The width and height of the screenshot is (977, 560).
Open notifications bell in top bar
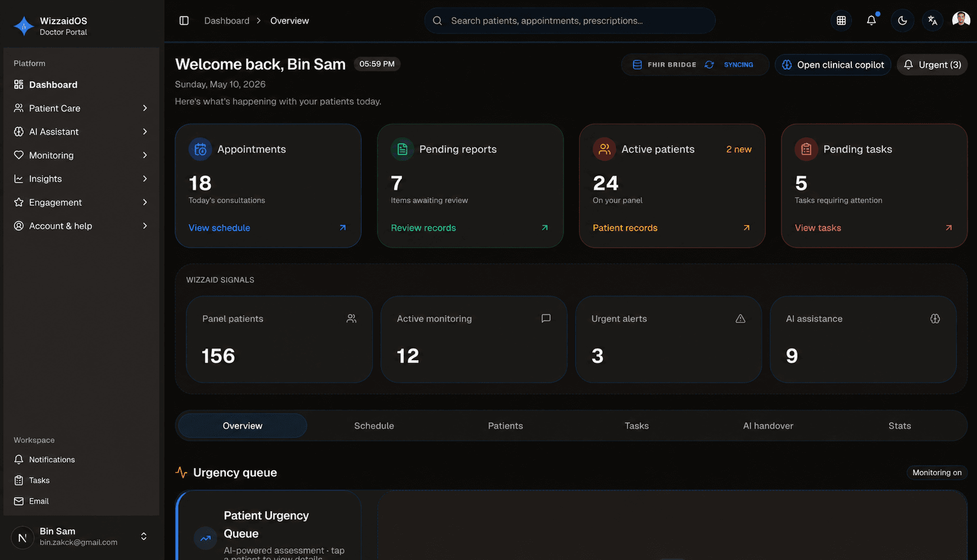point(871,21)
